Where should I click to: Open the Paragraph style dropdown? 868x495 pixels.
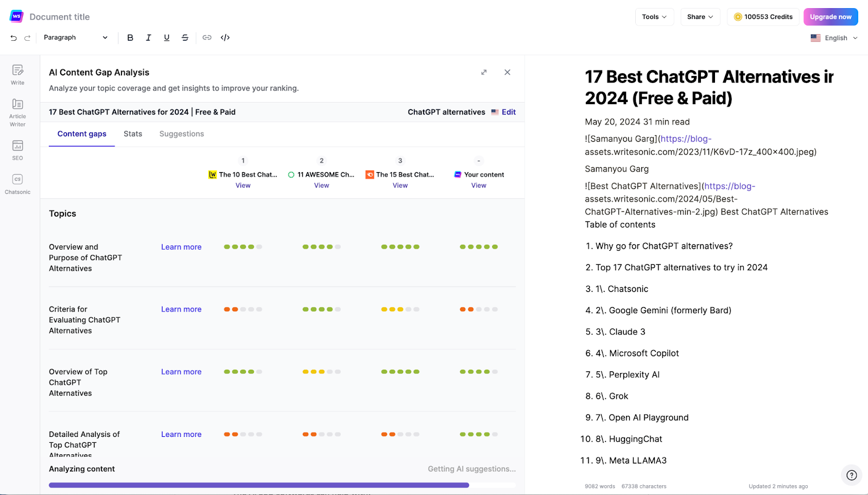(x=75, y=37)
